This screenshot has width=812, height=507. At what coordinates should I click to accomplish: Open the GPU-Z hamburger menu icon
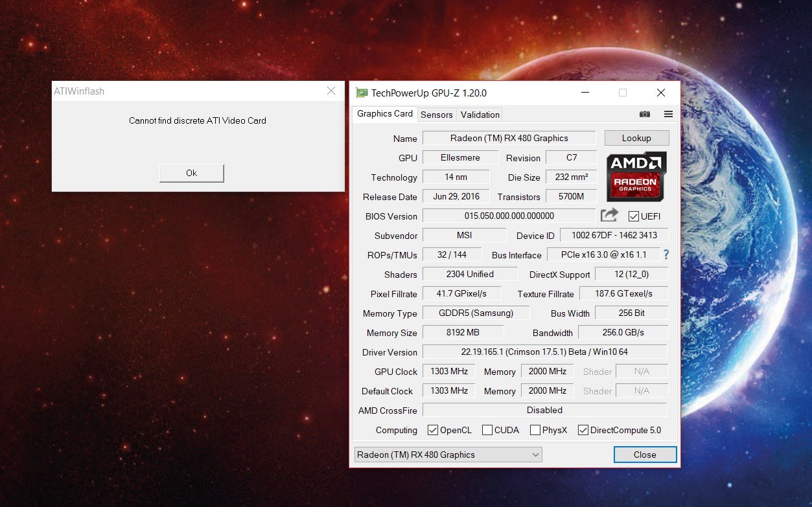(668, 114)
